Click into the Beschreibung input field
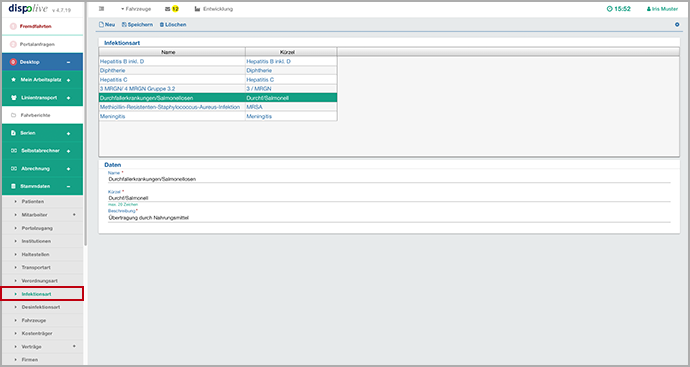This screenshot has height=367, width=690. pos(389,218)
